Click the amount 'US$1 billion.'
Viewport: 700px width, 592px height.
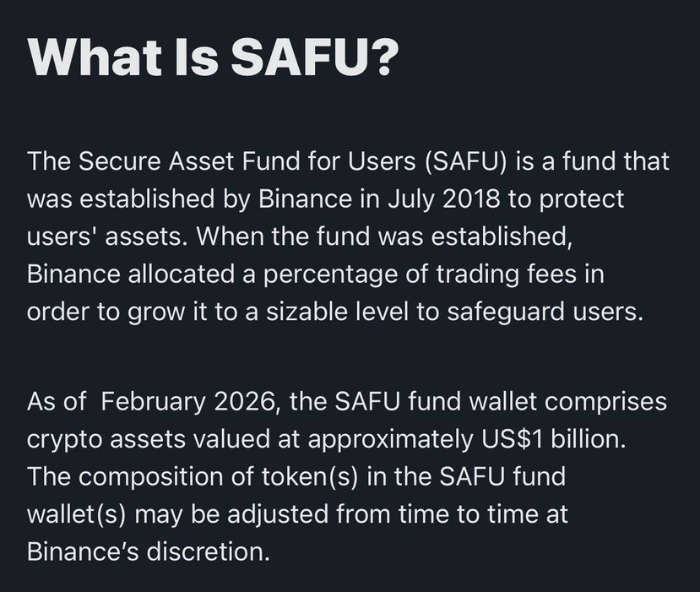click(554, 439)
